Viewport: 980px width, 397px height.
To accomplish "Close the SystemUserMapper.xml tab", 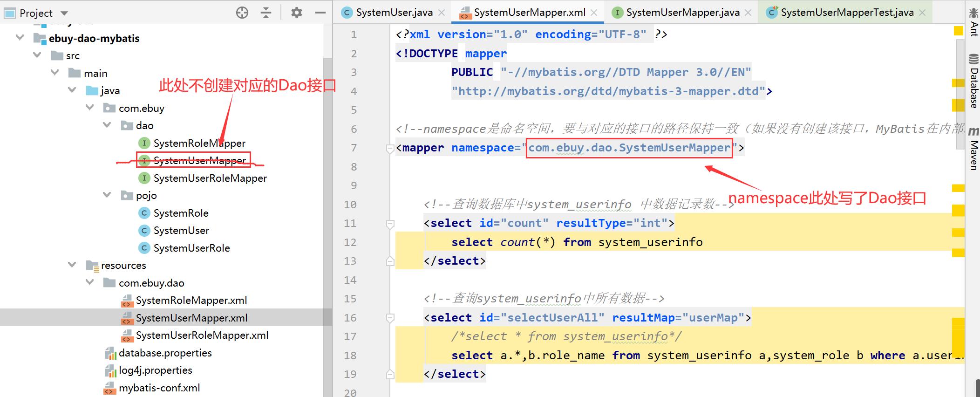I will coord(594,13).
